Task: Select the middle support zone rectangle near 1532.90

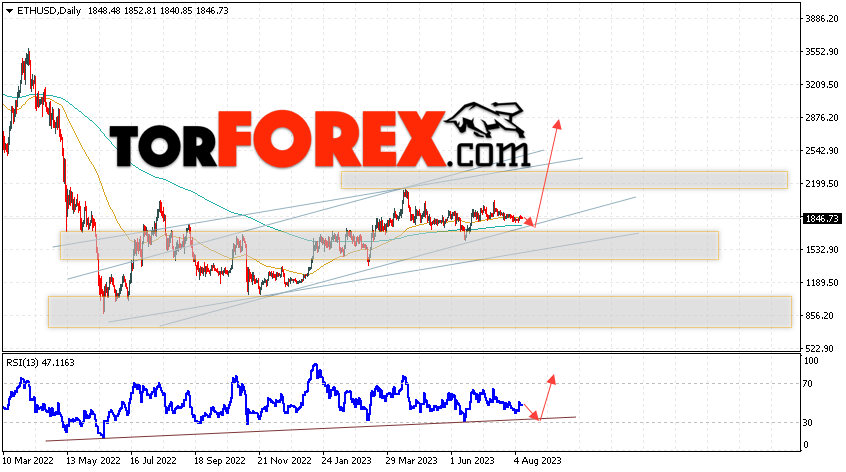Action: [389, 245]
